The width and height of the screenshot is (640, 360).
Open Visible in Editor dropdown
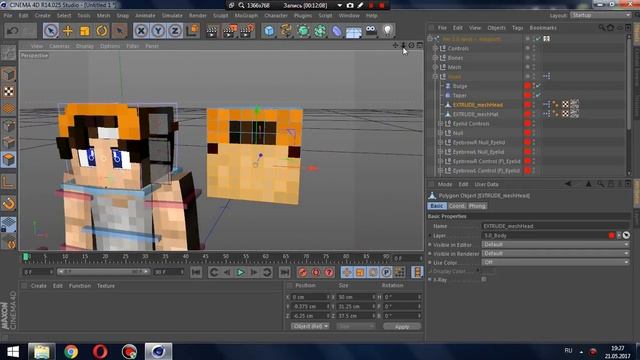coord(556,244)
